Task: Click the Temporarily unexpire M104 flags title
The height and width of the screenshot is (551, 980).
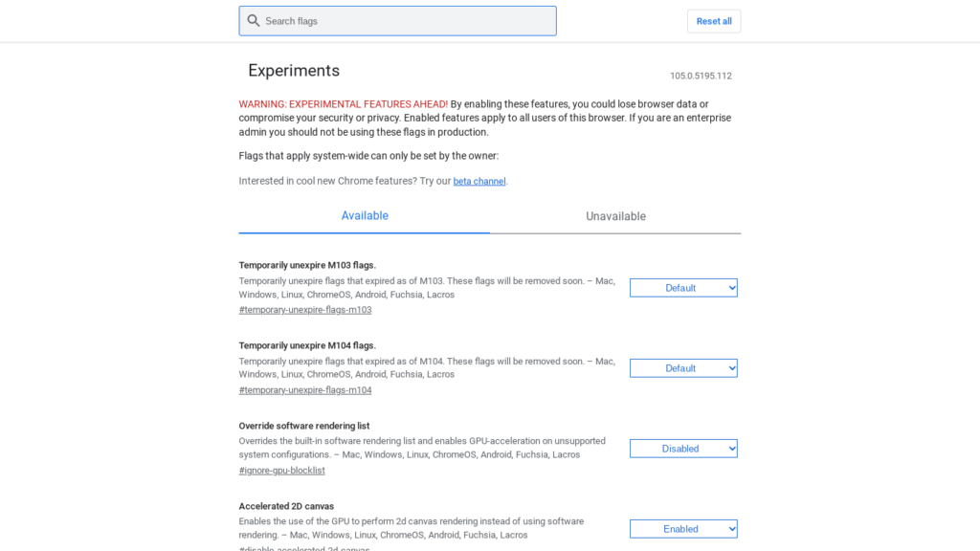Action: 307,345
